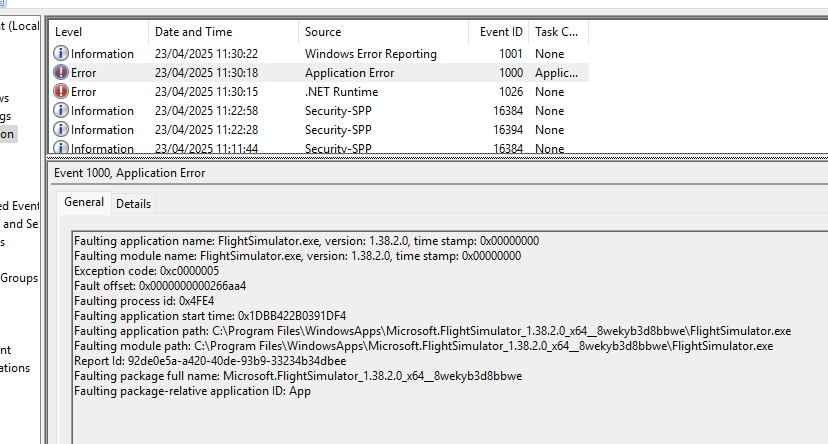Select the .NET Runtime source cell

341,92
